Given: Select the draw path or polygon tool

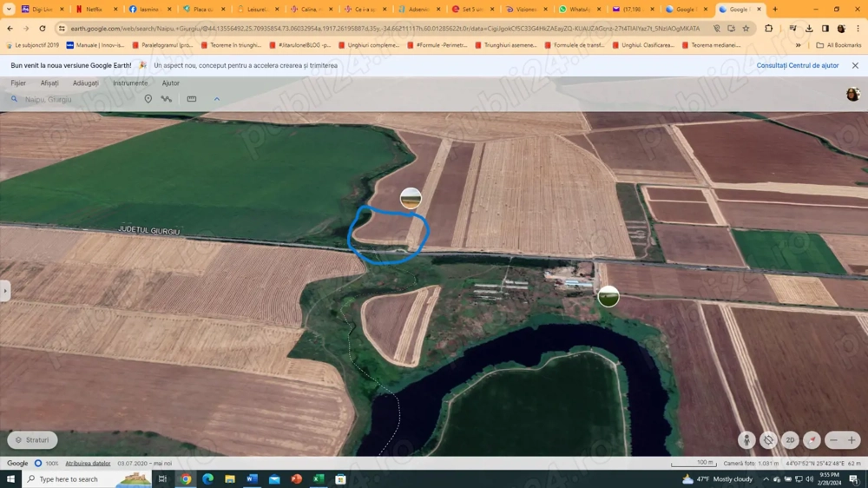Looking at the screenshot, I should (167, 99).
